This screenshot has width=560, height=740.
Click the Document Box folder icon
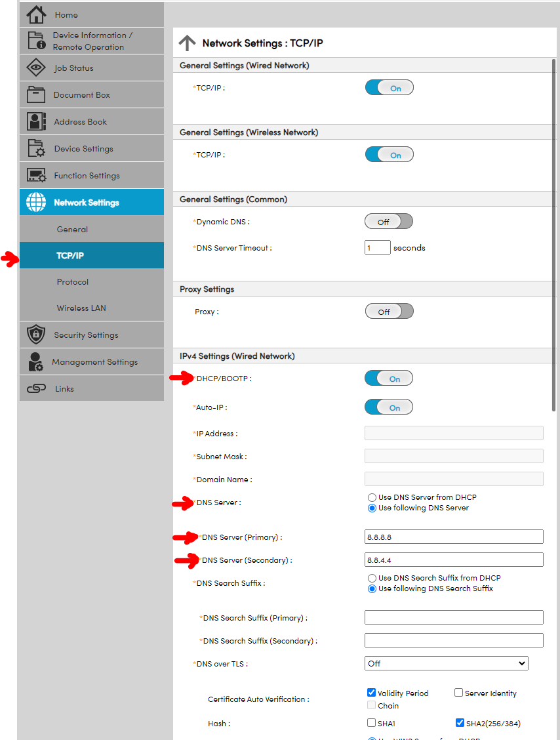[x=36, y=94]
